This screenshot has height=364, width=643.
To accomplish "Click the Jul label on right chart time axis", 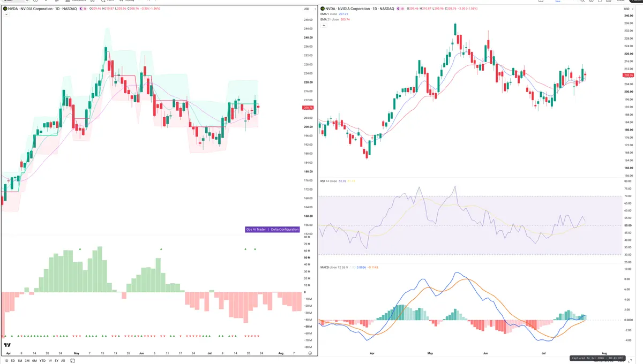I will [544, 354].
